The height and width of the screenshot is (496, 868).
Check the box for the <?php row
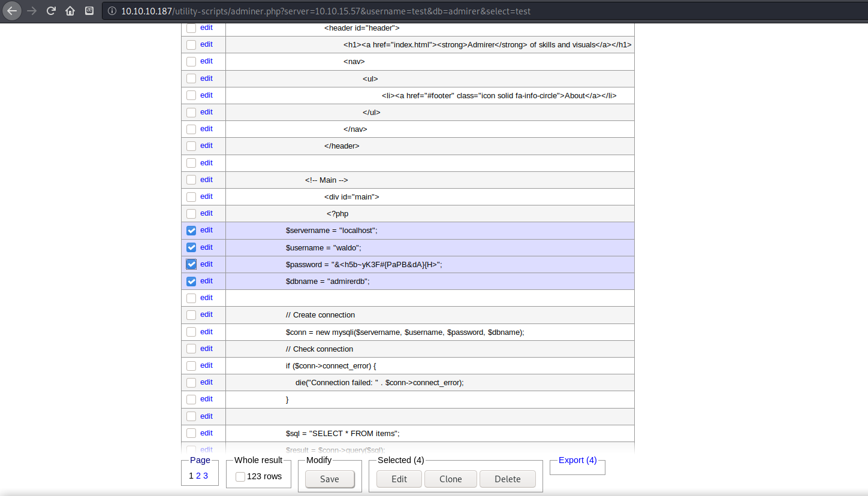pos(191,214)
